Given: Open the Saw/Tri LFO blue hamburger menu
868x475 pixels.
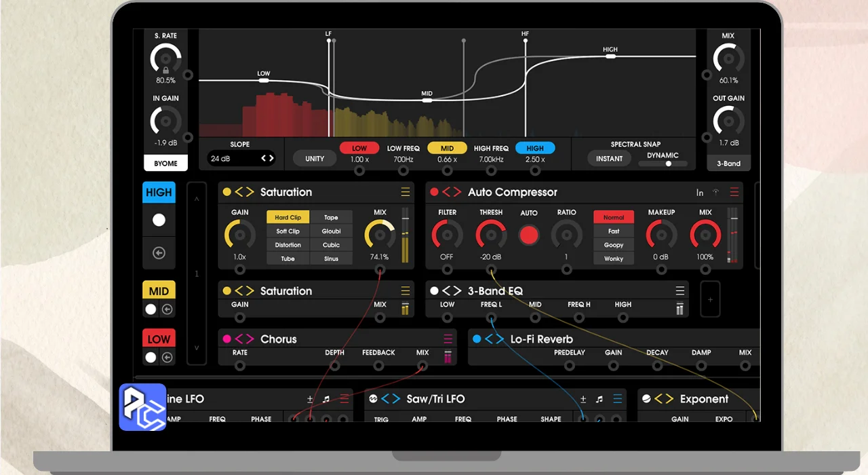Looking at the screenshot, I should point(617,399).
